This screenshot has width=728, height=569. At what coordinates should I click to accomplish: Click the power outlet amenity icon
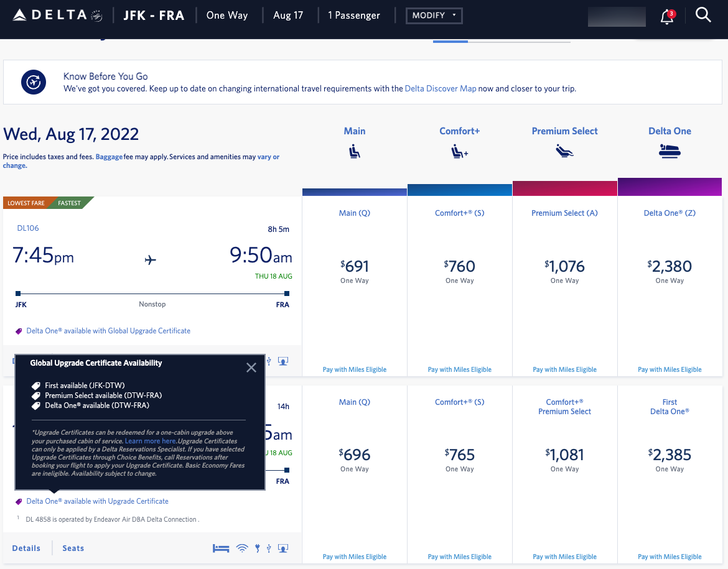(x=257, y=548)
